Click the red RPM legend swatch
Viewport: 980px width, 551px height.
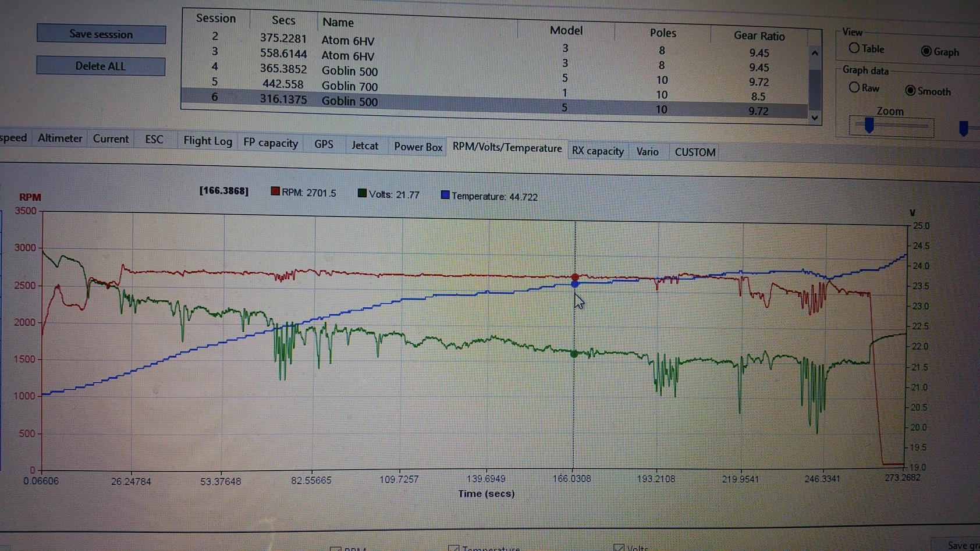point(275,191)
